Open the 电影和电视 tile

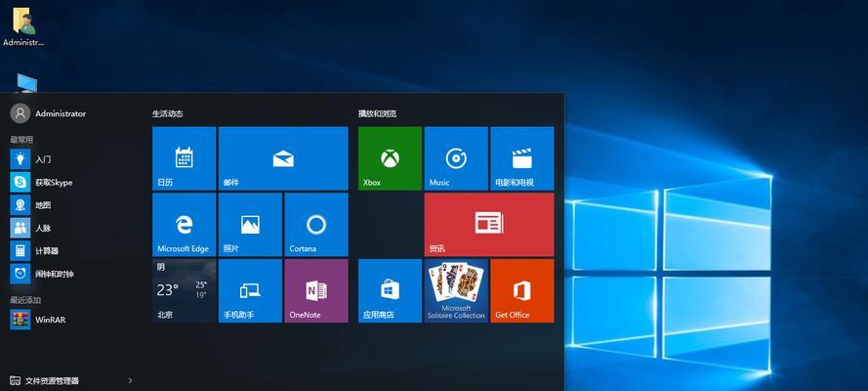522,158
